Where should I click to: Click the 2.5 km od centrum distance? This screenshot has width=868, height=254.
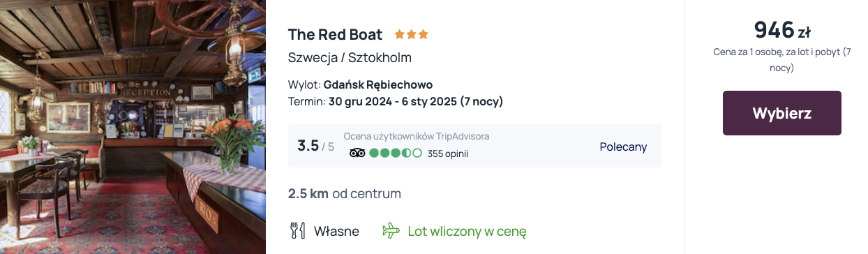[345, 193]
